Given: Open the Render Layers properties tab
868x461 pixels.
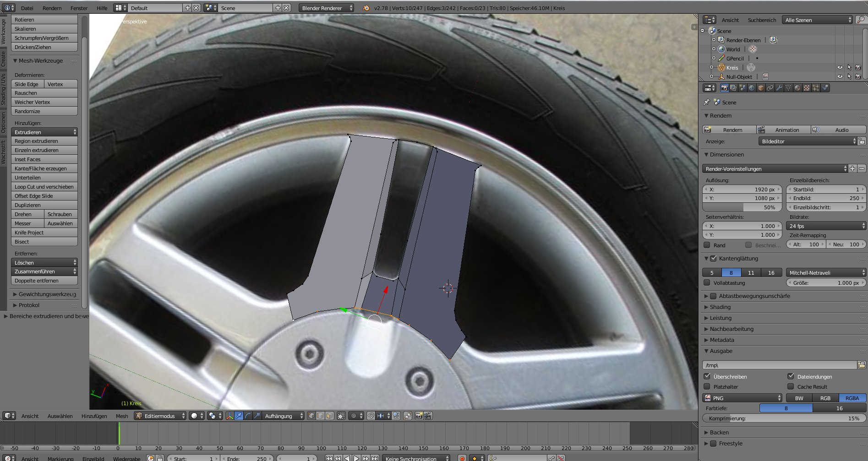Looking at the screenshot, I should pos(733,88).
